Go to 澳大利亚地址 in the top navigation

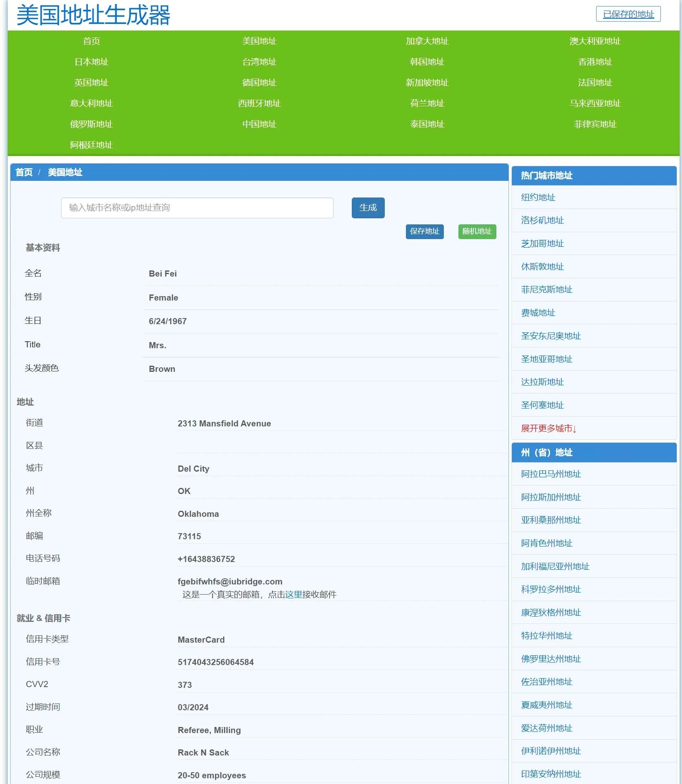(594, 41)
